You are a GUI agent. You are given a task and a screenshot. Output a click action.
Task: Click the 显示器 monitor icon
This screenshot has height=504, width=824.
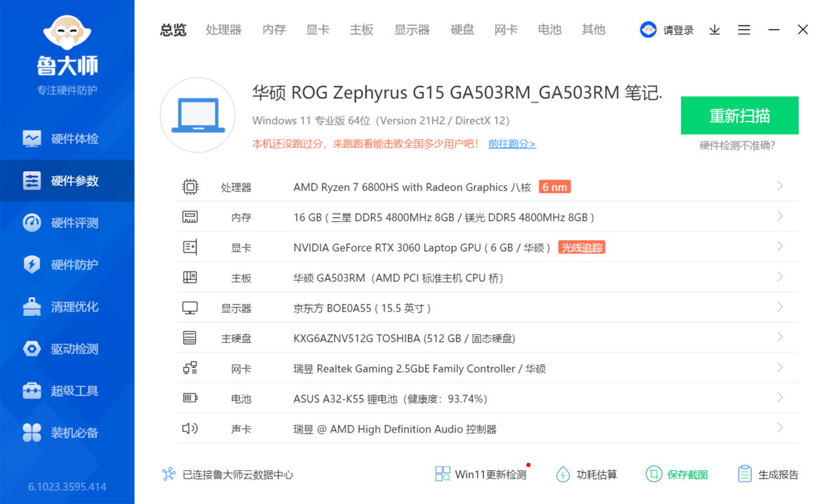(190, 308)
